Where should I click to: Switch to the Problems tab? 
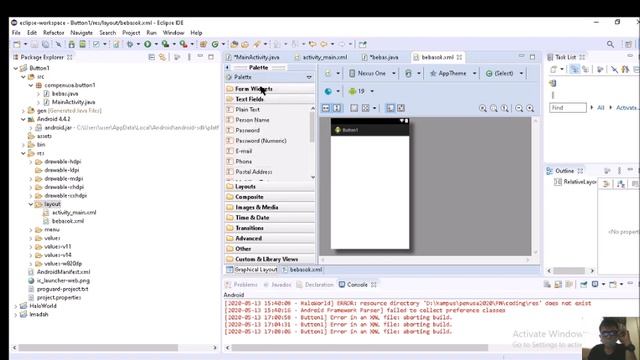[x=241, y=284]
